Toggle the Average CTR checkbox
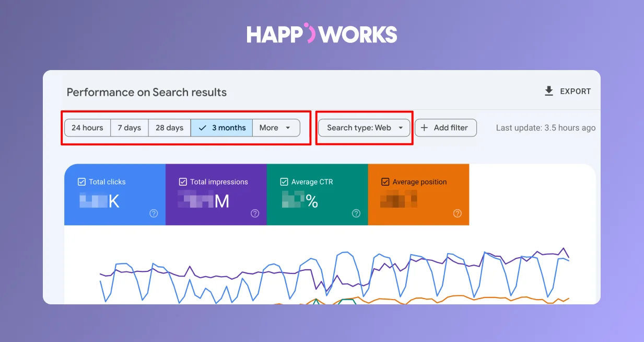Viewport: 644px width, 342px height. (284, 182)
